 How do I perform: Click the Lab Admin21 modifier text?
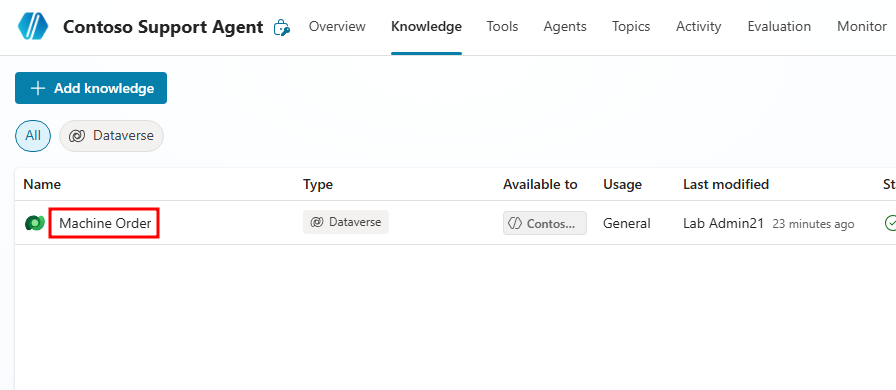point(723,223)
